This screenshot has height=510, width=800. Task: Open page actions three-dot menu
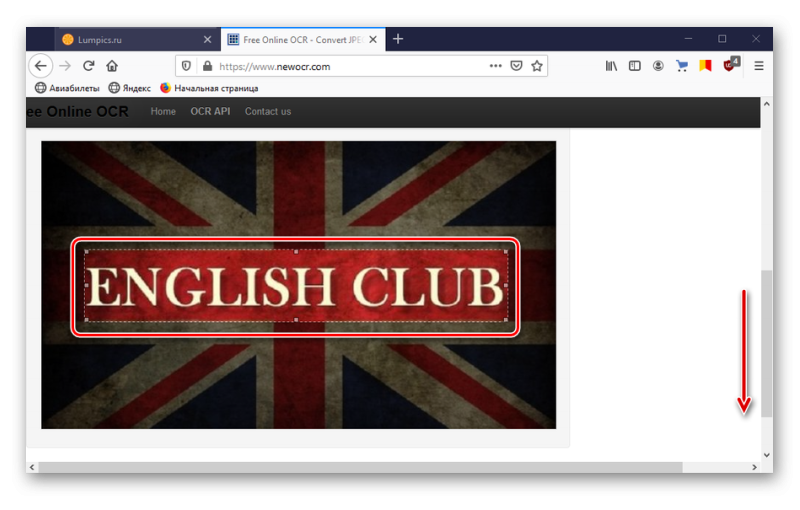pyautogui.click(x=495, y=66)
